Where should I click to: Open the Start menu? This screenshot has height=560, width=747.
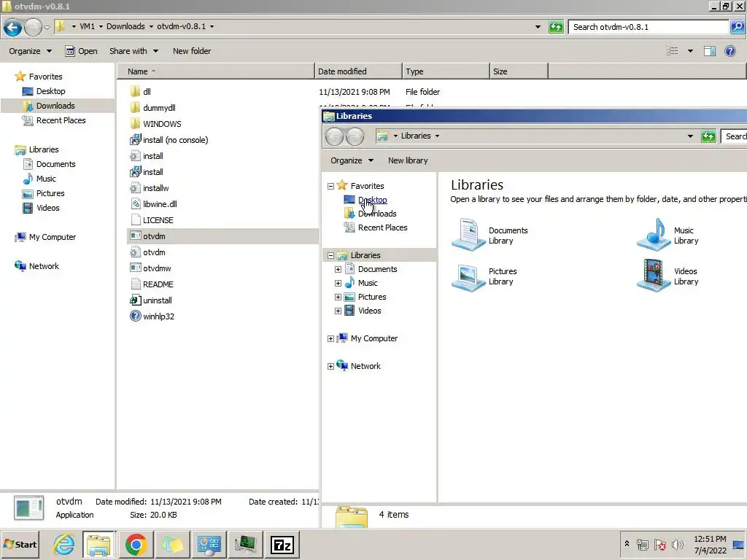(x=20, y=545)
